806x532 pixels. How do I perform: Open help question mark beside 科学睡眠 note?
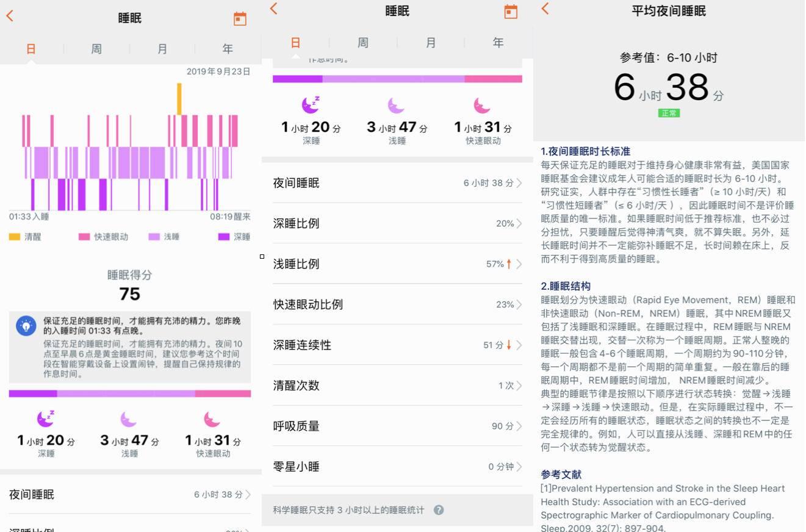(x=439, y=510)
